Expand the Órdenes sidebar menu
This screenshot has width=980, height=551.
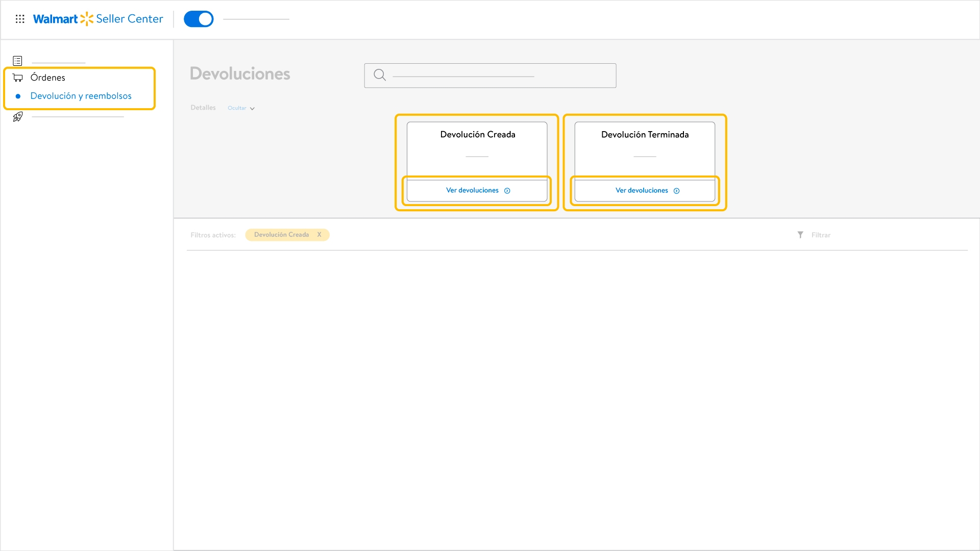pos(48,78)
